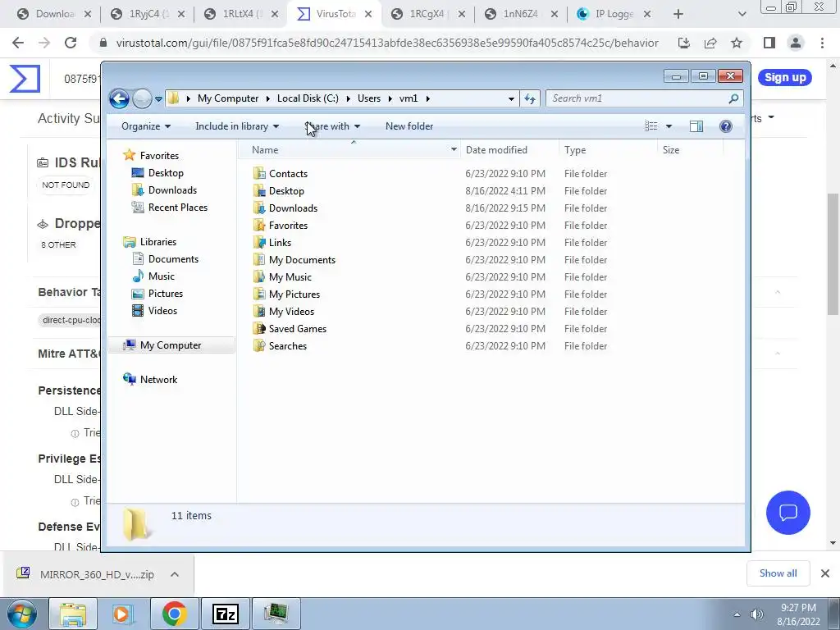Click Libraries in the navigation pane

(158, 242)
